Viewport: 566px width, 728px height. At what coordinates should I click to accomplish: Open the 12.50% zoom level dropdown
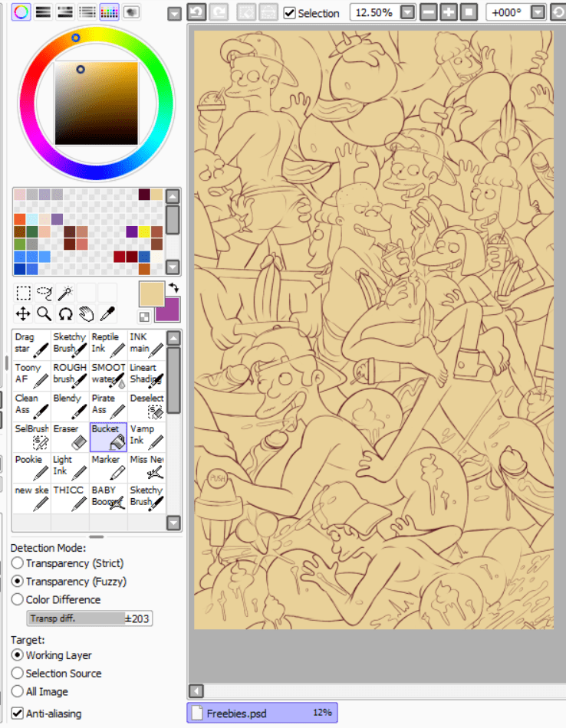(407, 12)
